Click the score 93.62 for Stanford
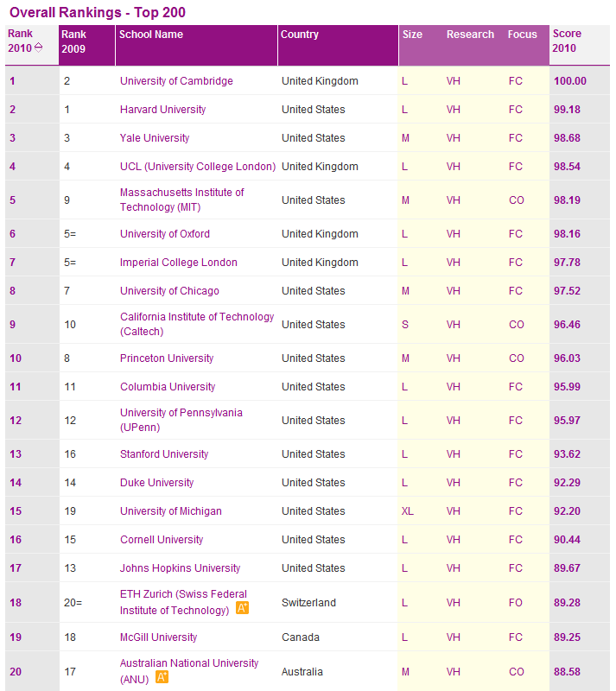 pos(567,454)
